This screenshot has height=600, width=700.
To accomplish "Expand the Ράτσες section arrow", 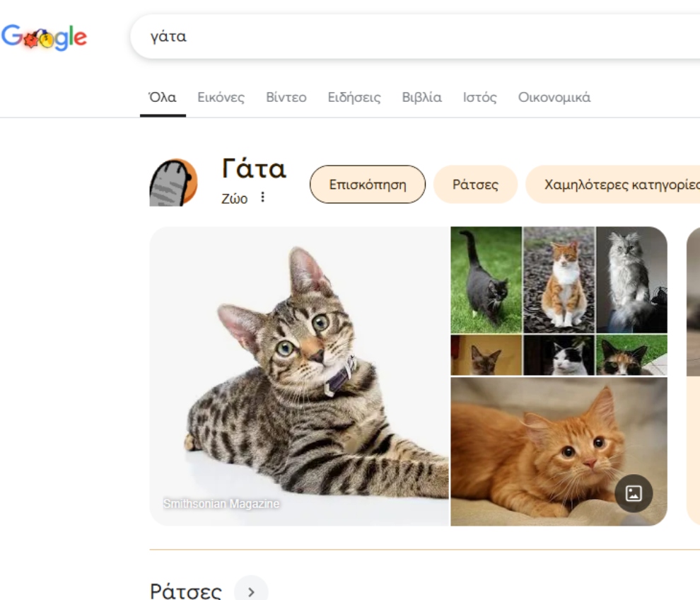I will 251,589.
